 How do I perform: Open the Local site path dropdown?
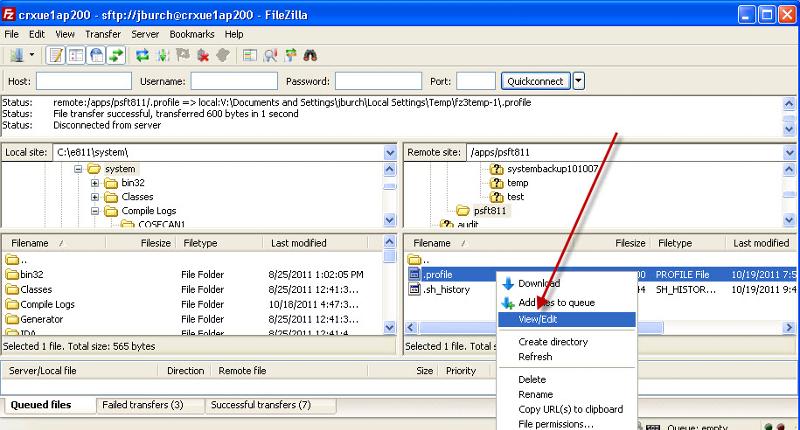pyautogui.click(x=390, y=153)
